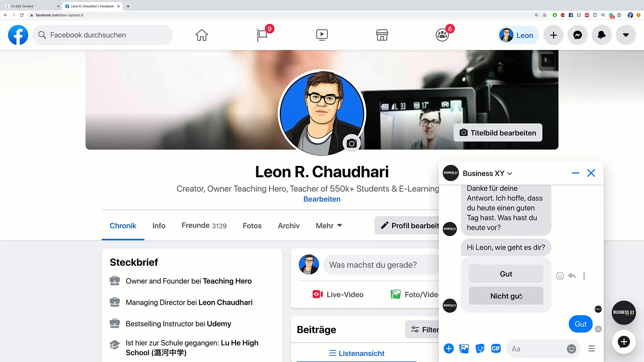This screenshot has width=644, height=362.
Task: Click the Facebook home icon
Action: coord(202,35)
